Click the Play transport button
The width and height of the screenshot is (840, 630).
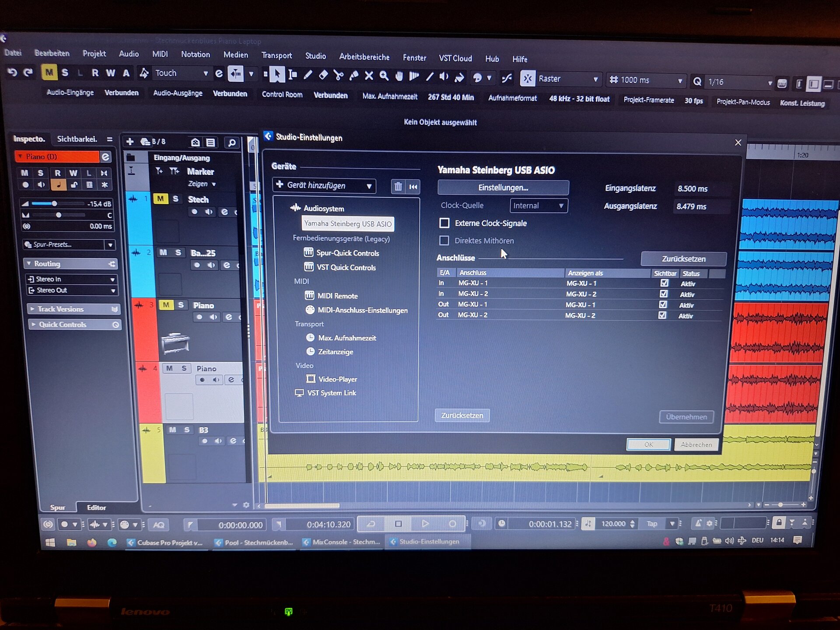pos(425,524)
